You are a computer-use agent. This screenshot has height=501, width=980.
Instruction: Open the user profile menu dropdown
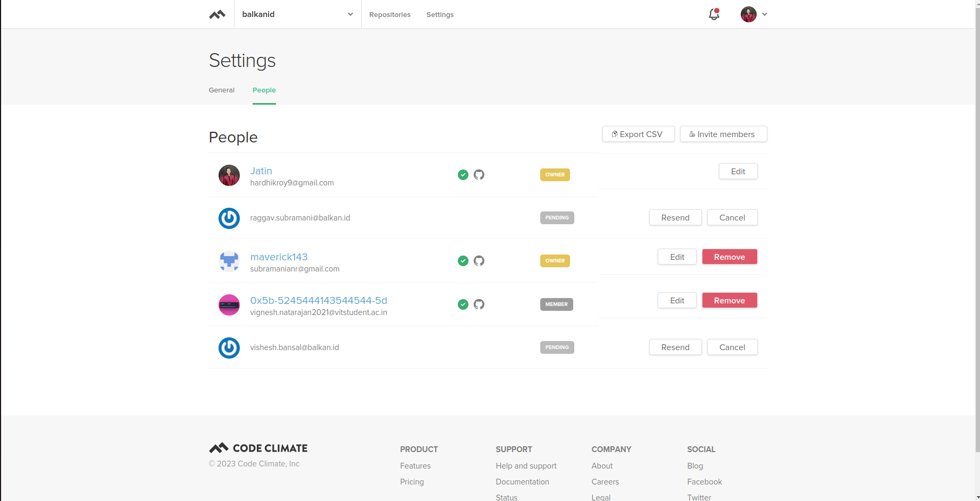tap(754, 14)
